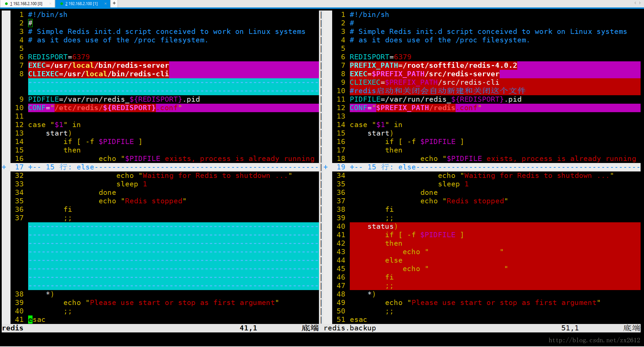Click cursor position '41,1' in left status line
644x347 pixels.
point(248,328)
